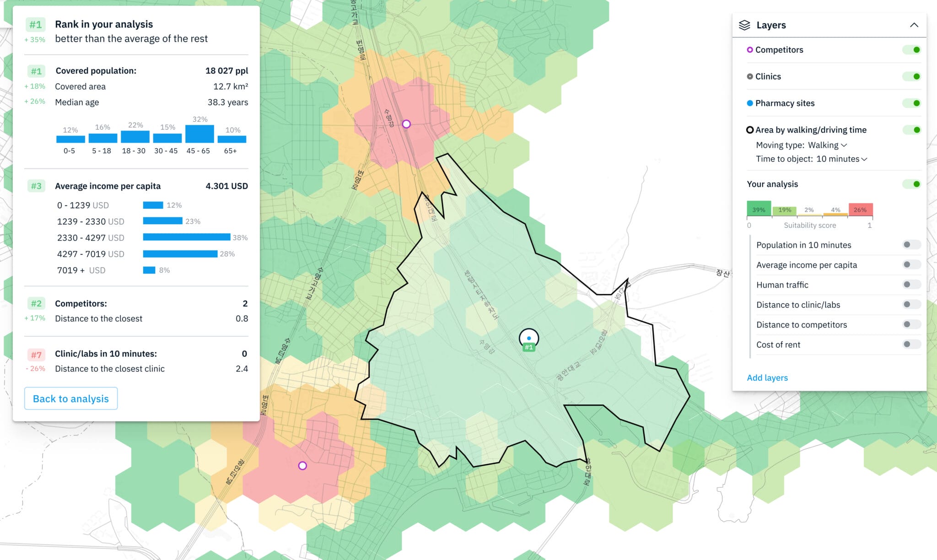937x560 pixels.
Task: Click the Area by walking/driving time circle icon
Action: coord(750,129)
